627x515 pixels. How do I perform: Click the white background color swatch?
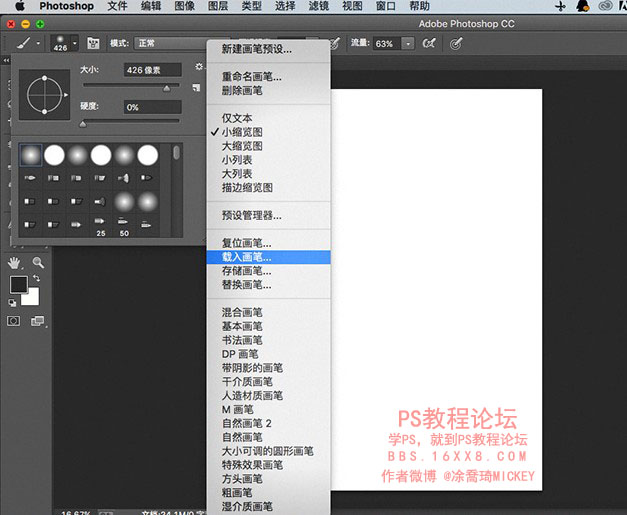[x=33, y=299]
